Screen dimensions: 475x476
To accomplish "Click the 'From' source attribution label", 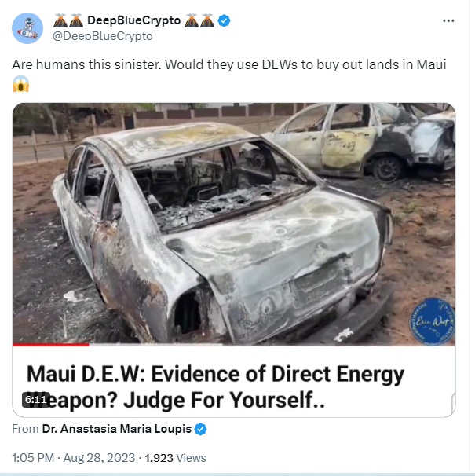I will point(25,429).
